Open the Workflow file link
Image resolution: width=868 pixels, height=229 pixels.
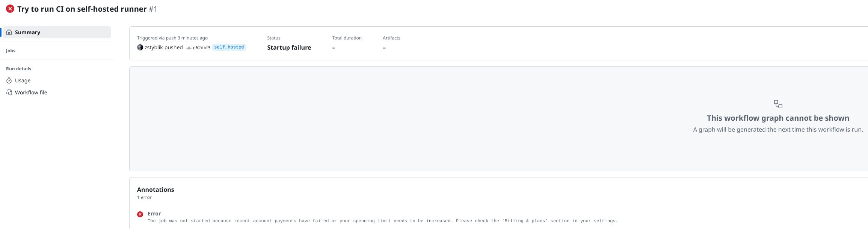[31, 93]
